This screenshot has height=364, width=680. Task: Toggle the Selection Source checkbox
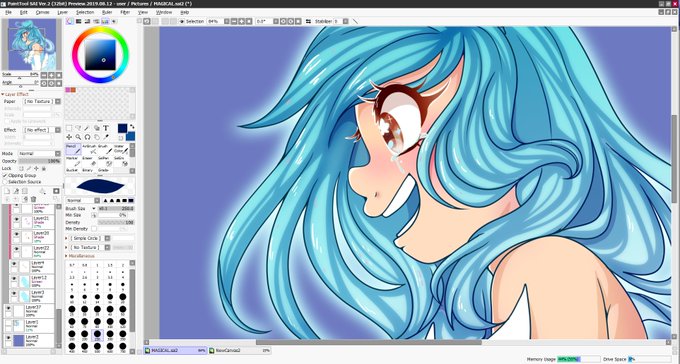(x=5, y=182)
